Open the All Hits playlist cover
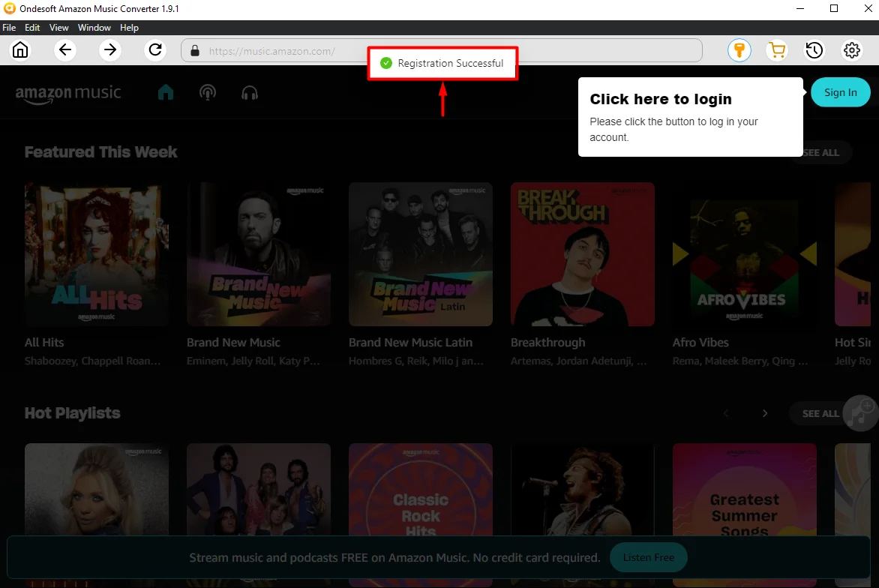Viewport: 879px width, 588px height. pyautogui.click(x=97, y=254)
